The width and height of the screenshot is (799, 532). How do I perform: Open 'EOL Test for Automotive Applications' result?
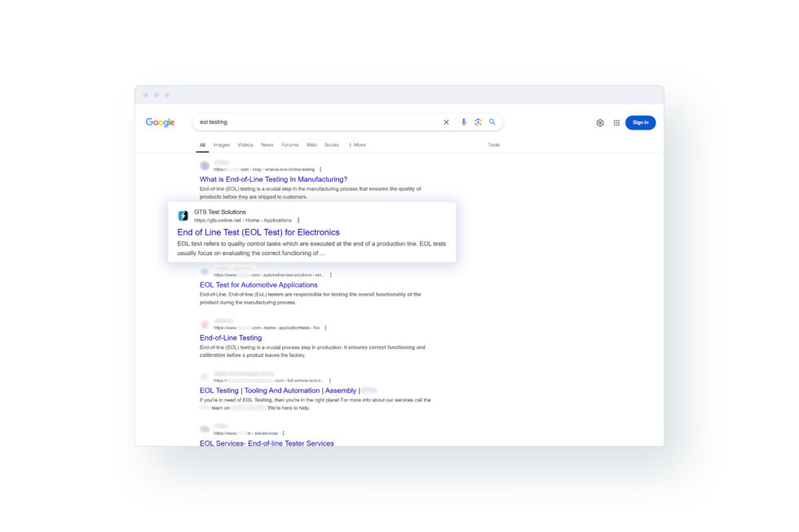coord(258,285)
